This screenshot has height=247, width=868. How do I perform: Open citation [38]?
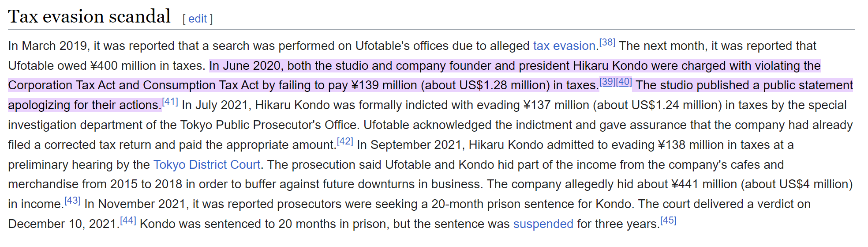click(x=607, y=42)
